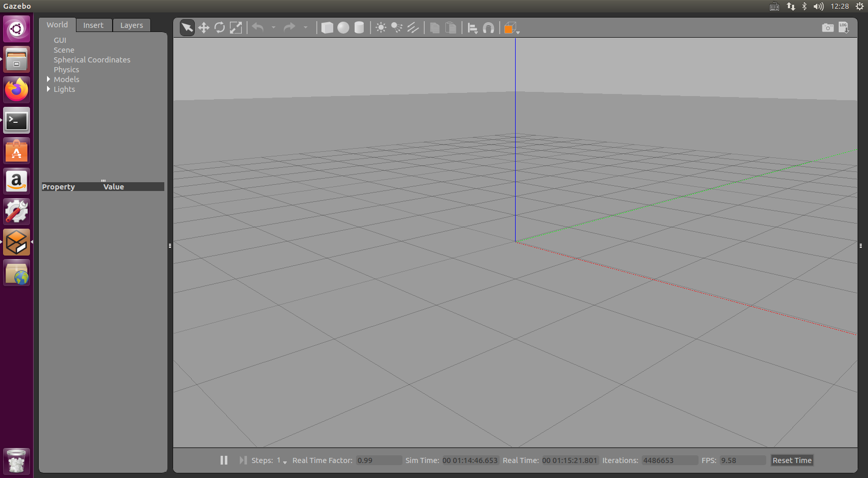Open the orange cube view angle menu

coord(511,28)
